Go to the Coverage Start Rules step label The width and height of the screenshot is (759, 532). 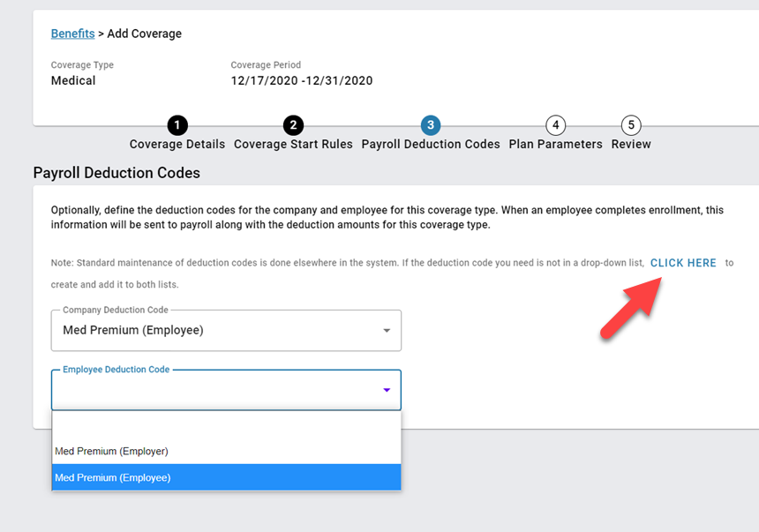[x=293, y=145]
